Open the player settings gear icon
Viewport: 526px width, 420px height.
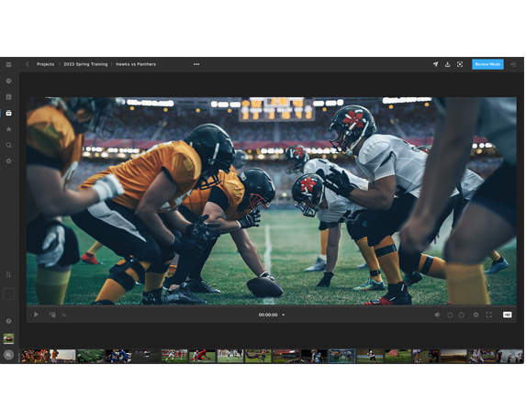click(476, 315)
